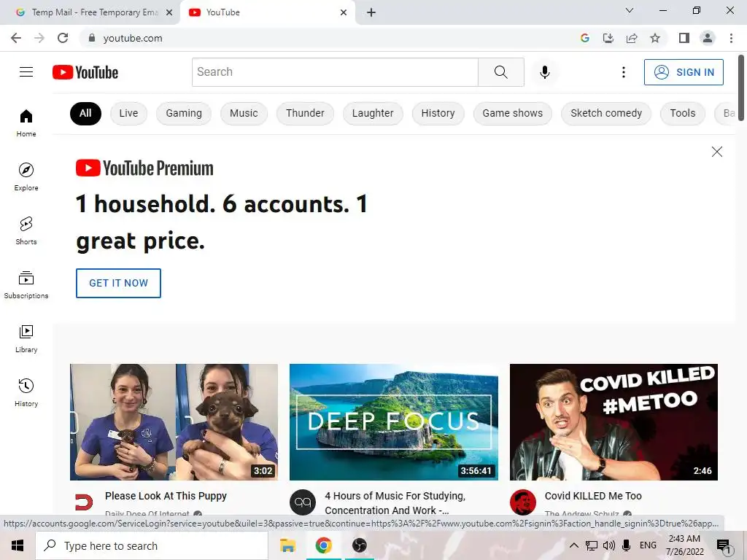
Task: Open Explore in sidebar
Action: 26,176
